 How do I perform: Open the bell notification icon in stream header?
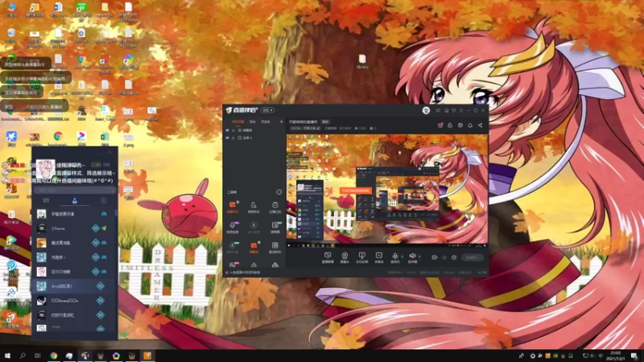(x=470, y=125)
